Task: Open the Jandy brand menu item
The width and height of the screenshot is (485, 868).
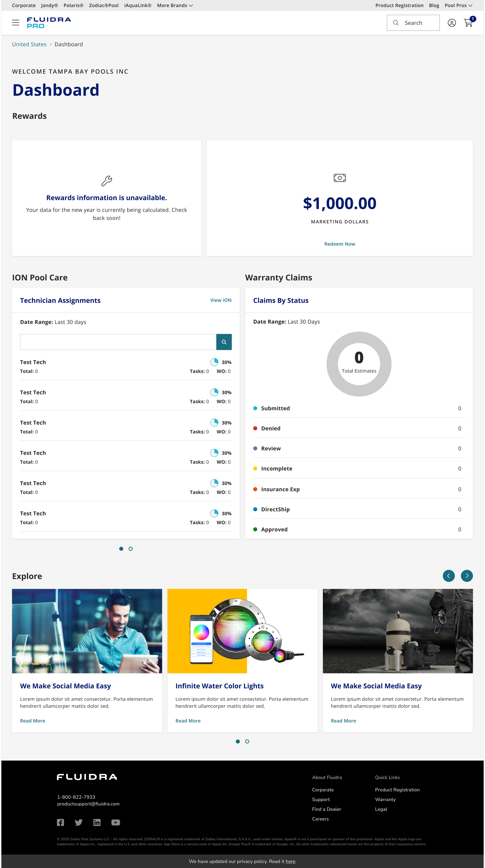Action: 49,5
